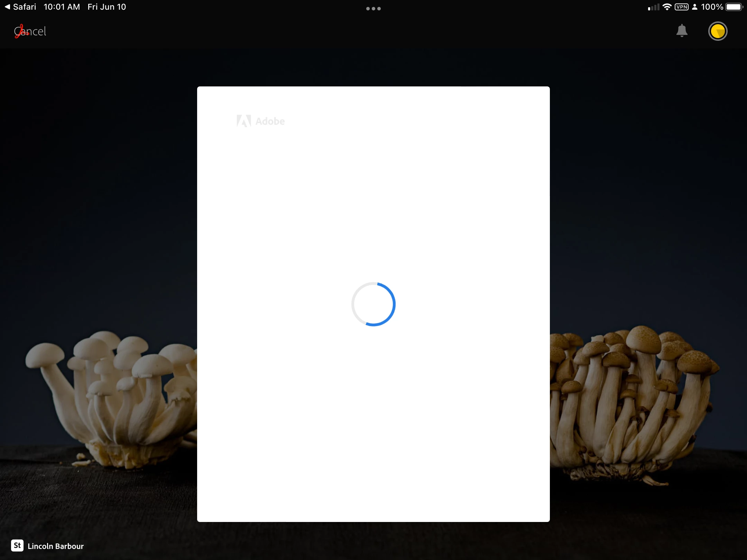Tap the person icon in the status bar

pos(694,7)
